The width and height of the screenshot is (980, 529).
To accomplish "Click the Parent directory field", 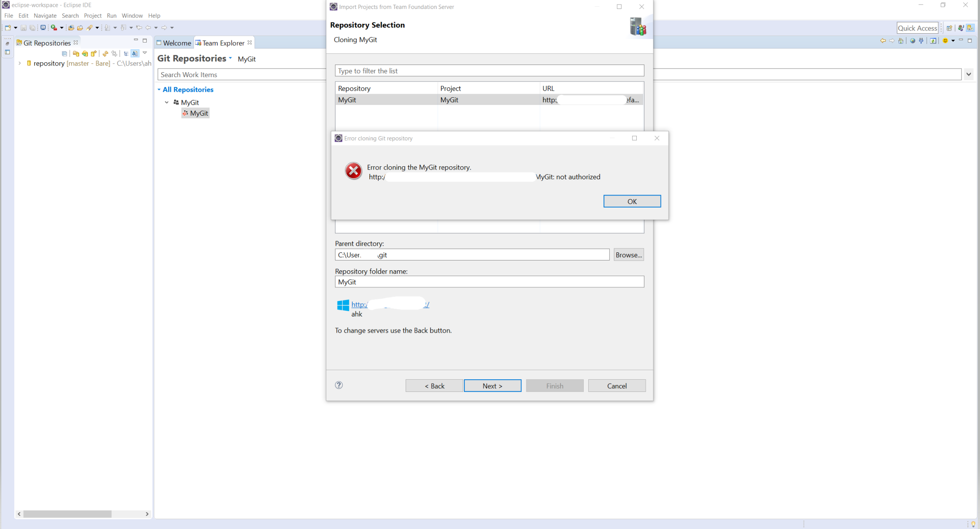I will click(x=472, y=255).
